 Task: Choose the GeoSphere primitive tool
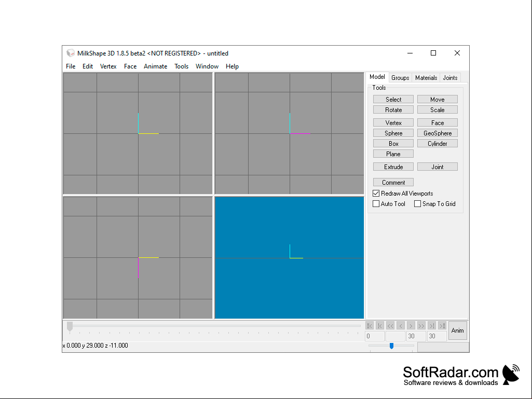[438, 133]
